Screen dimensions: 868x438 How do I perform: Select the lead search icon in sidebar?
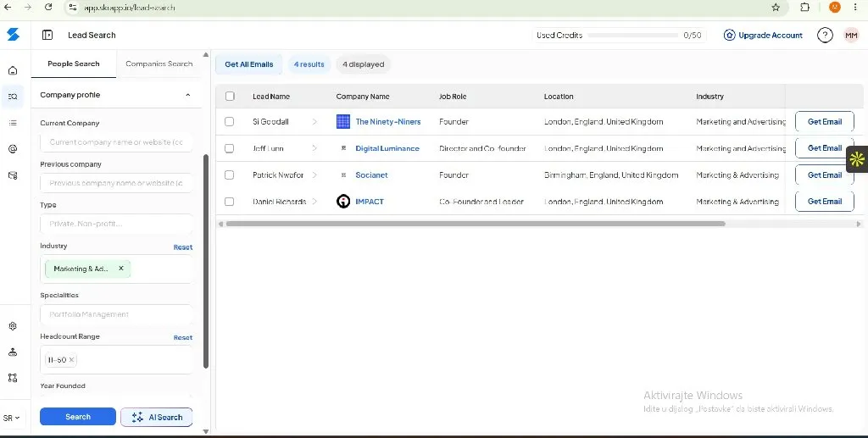tap(13, 97)
